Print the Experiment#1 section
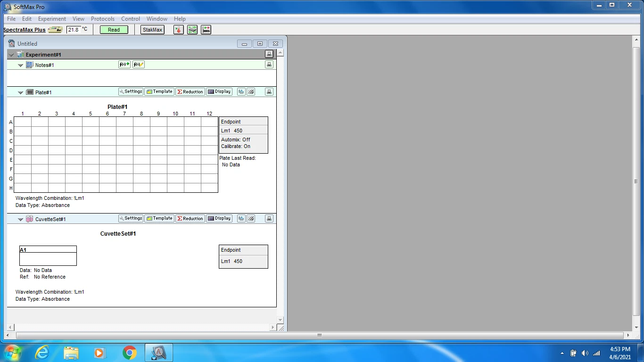644x362 pixels. pos(269,54)
